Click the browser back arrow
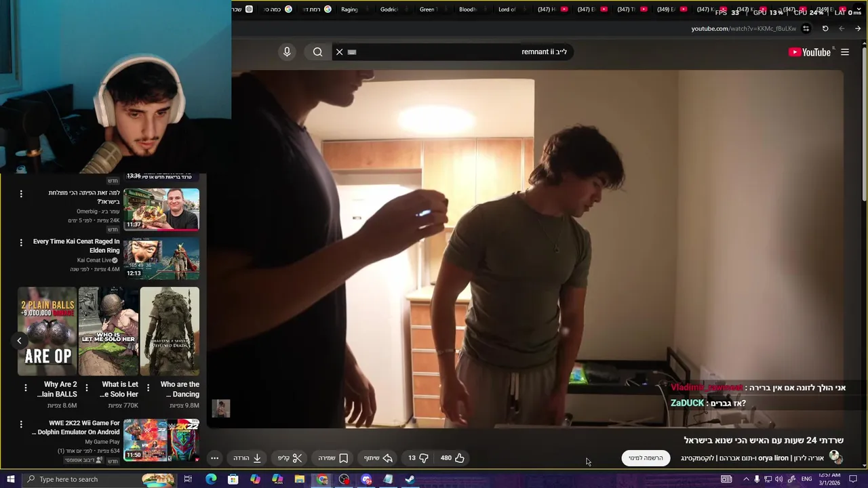868x488 pixels. click(x=842, y=28)
